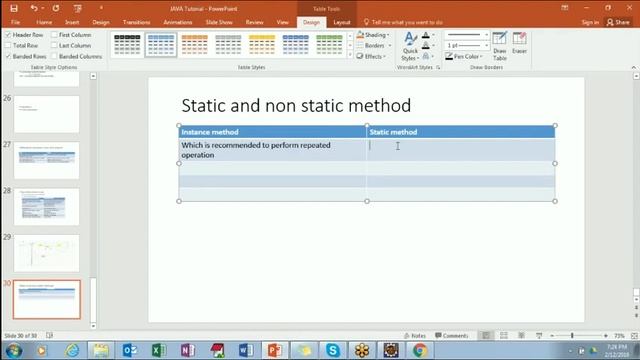Viewport: 640px width, 360px height.
Task: Select slide 29 thumbnail
Action: coord(47,253)
